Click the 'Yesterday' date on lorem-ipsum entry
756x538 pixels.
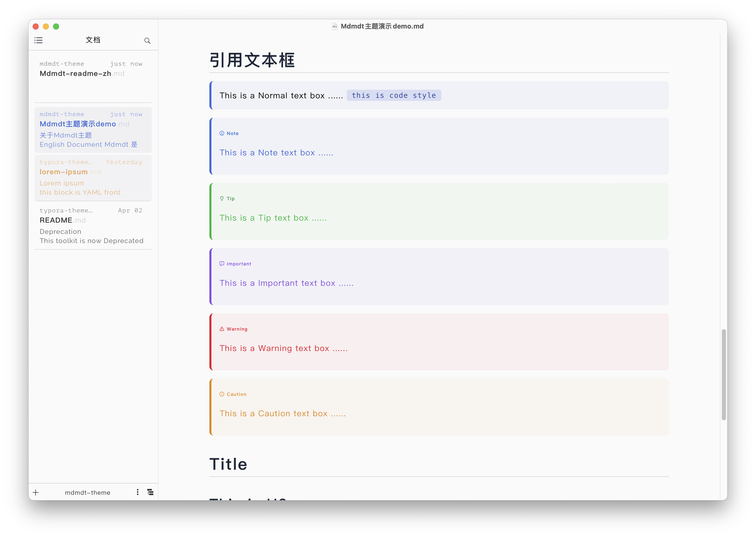[x=124, y=162]
